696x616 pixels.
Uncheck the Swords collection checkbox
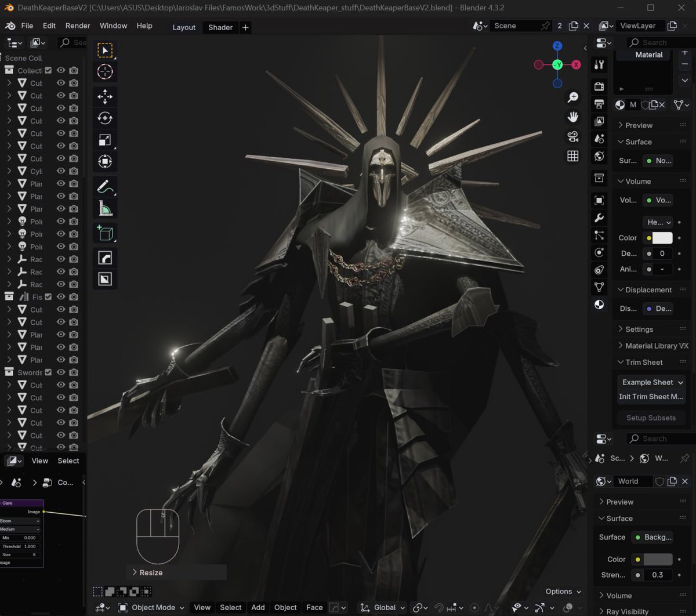(48, 372)
